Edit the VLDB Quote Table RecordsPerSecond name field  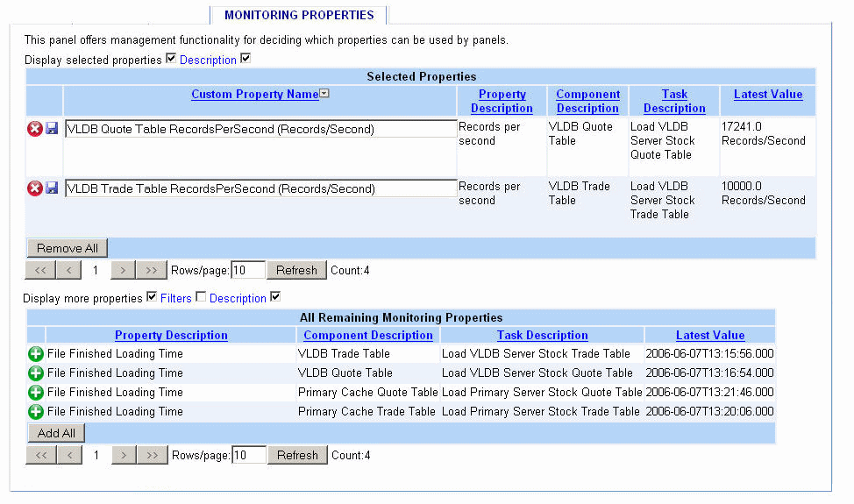click(x=261, y=129)
